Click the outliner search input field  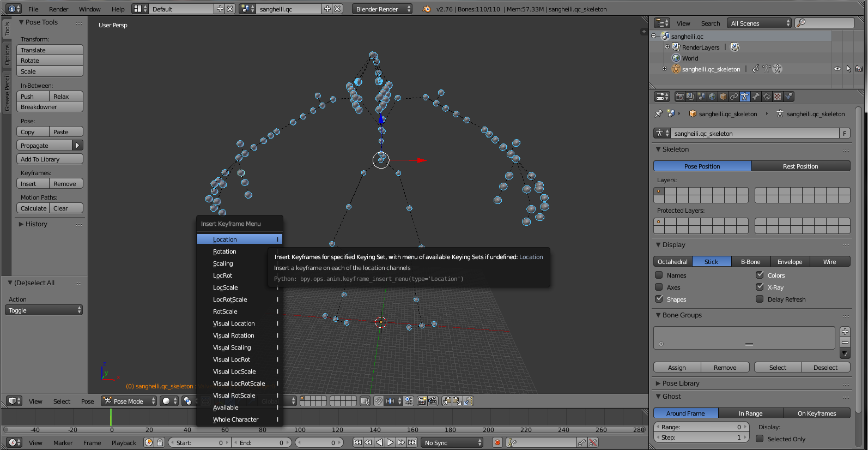tap(824, 23)
